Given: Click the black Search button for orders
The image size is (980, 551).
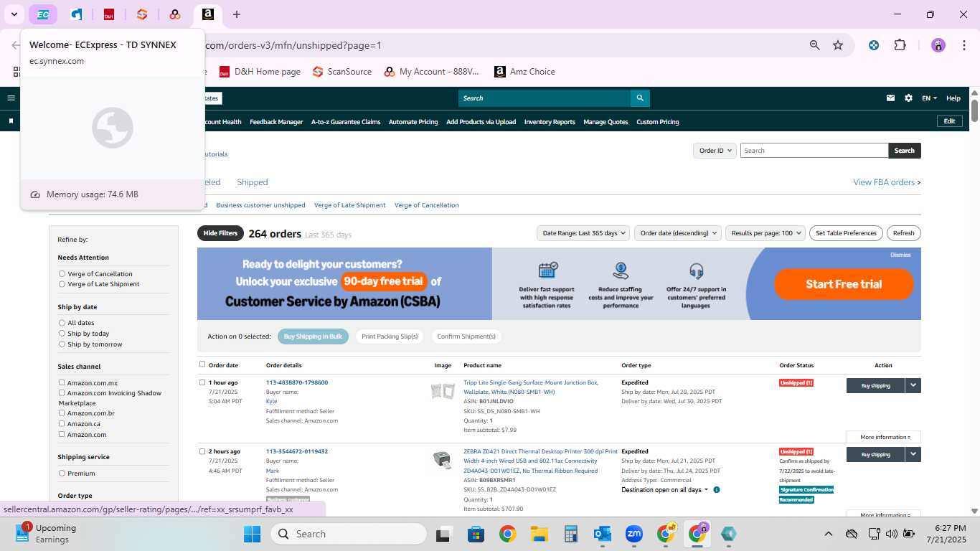Looking at the screenshot, I should [904, 151].
